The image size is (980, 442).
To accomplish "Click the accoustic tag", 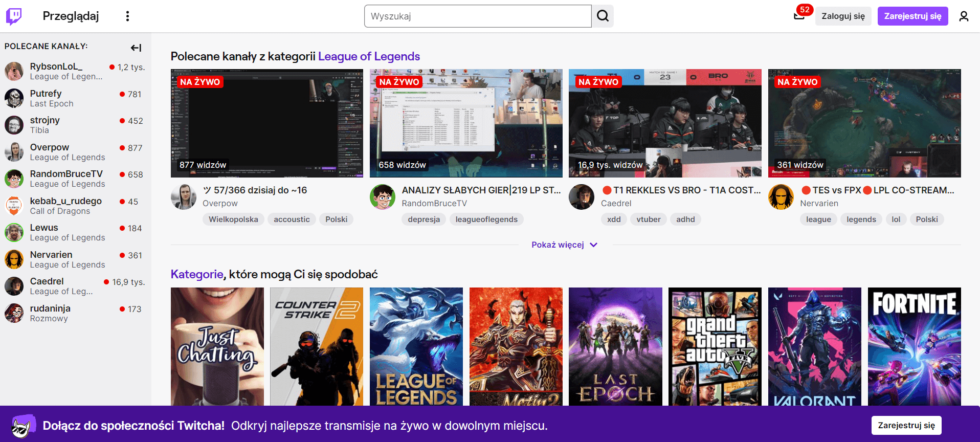I will click(x=292, y=219).
